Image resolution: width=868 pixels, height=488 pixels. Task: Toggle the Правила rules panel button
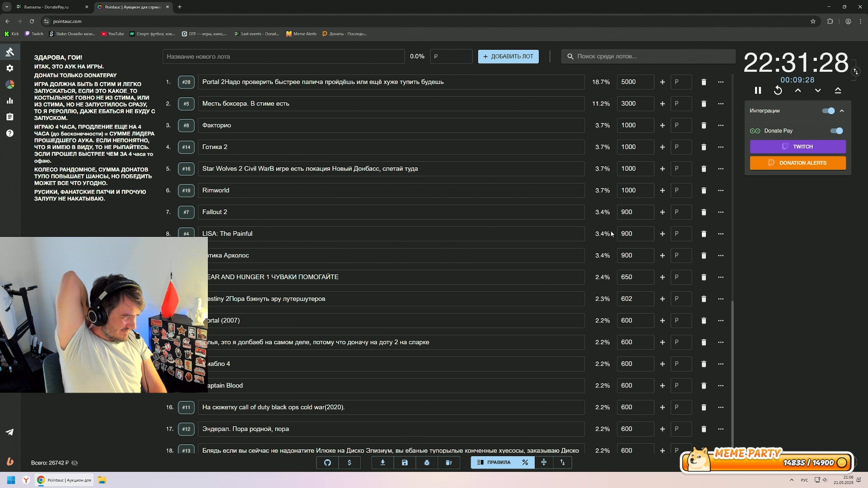[494, 462]
